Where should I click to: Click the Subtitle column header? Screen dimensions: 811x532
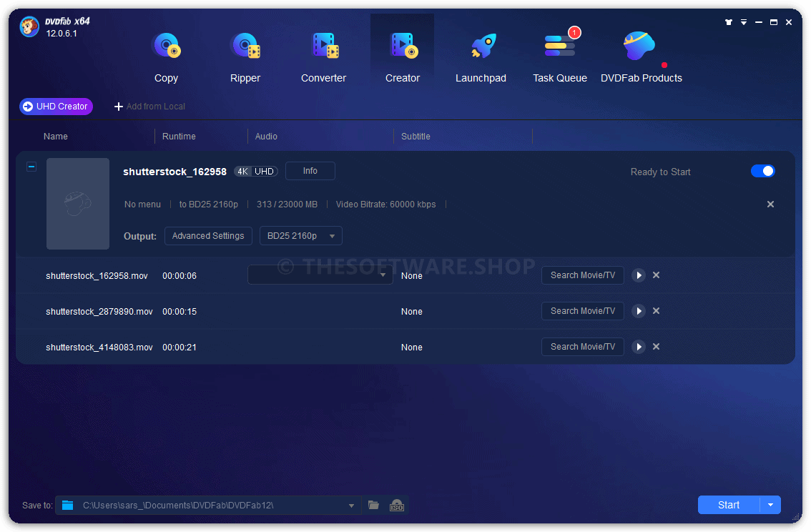pyautogui.click(x=416, y=137)
